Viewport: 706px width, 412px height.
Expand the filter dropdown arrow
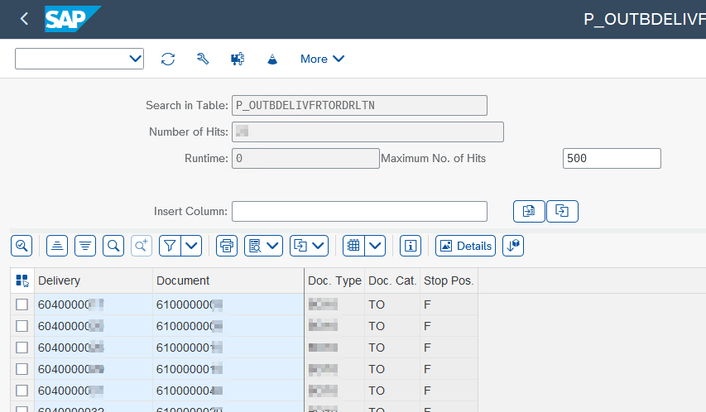point(191,245)
